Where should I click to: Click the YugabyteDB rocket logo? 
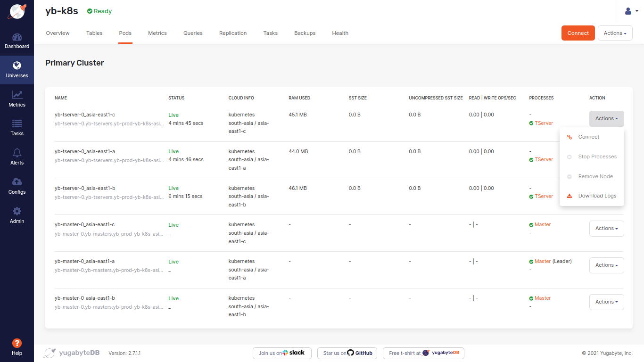coord(17,11)
